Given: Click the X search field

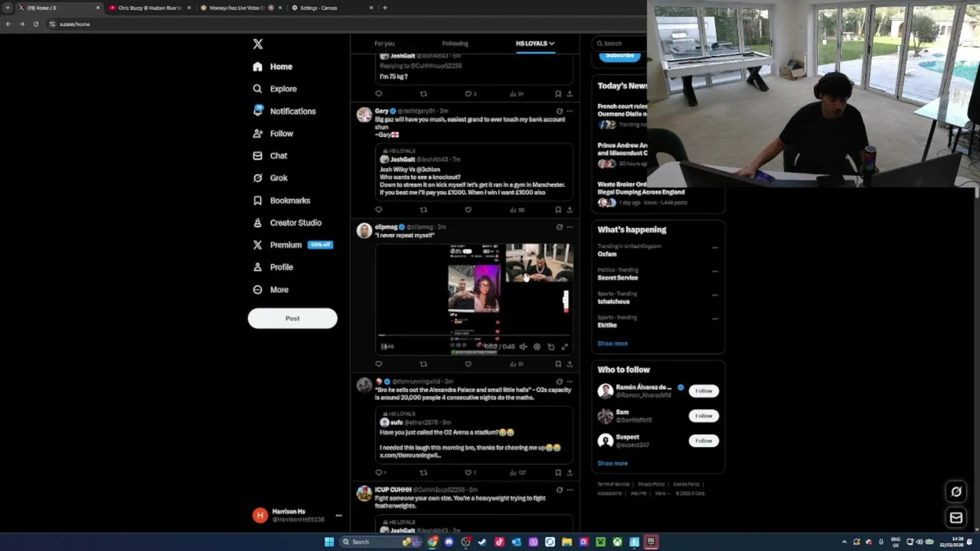Looking at the screenshot, I should pyautogui.click(x=622, y=44).
